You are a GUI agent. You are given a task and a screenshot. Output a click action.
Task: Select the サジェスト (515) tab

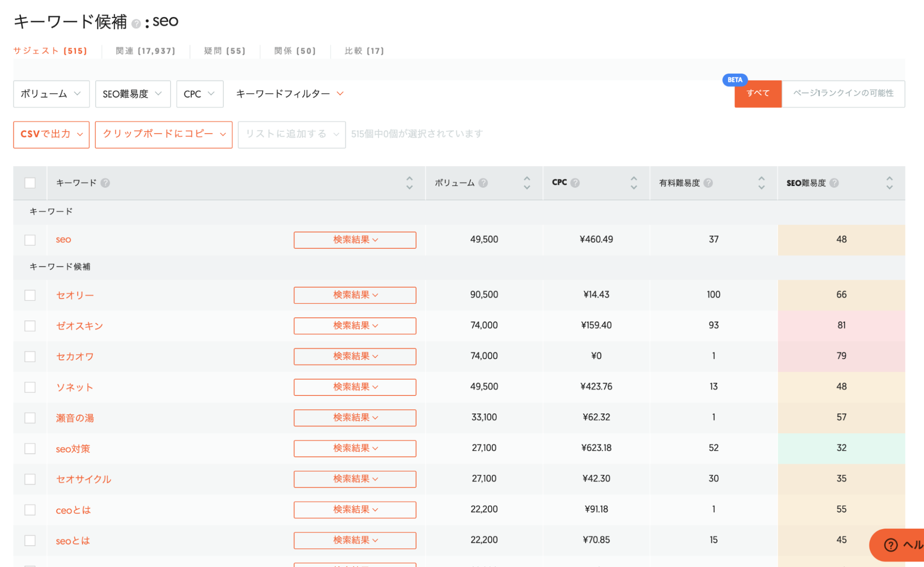point(50,51)
